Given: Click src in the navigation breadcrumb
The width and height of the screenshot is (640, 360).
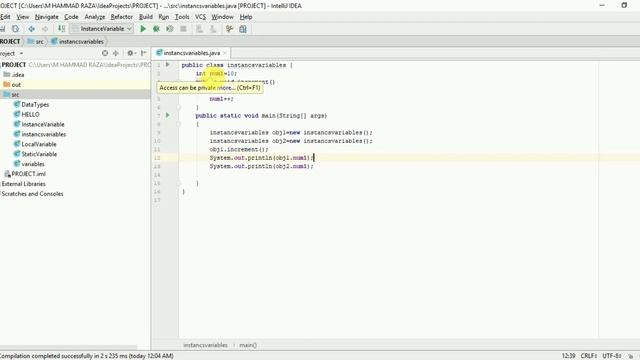Looking at the screenshot, I should 36,42.
